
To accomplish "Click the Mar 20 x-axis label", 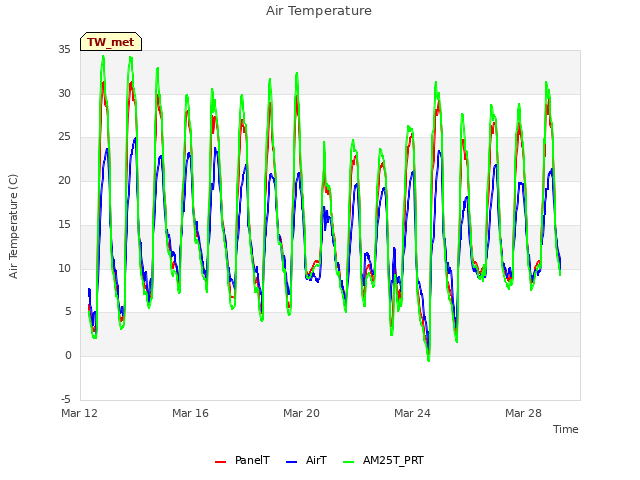I will coord(301,413).
